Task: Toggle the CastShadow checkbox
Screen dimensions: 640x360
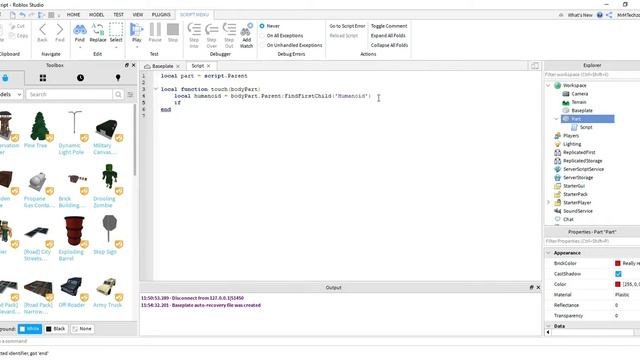Action: click(x=618, y=274)
